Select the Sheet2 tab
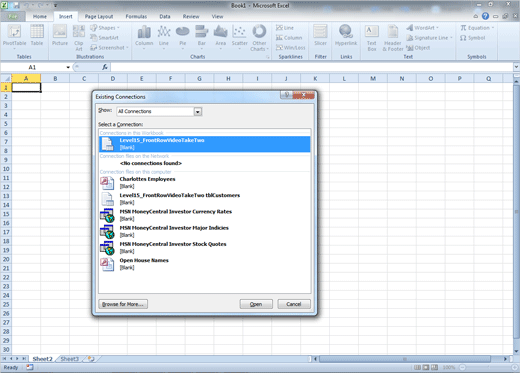Image resolution: width=520 pixels, height=373 pixels. pyautogui.click(x=43, y=359)
